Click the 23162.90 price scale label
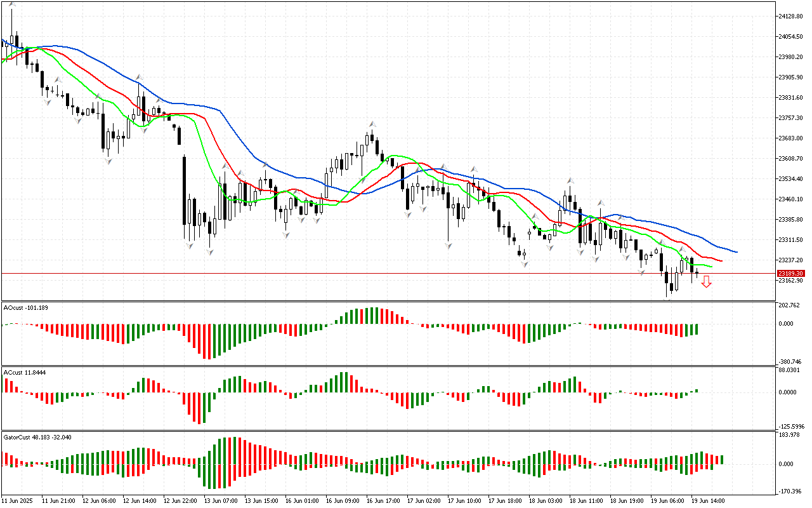Screen dimensions: 812x508 [x=790, y=281]
